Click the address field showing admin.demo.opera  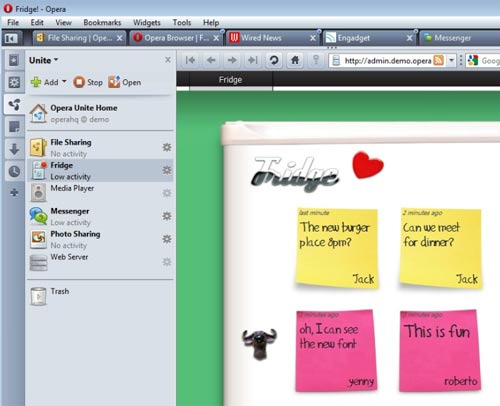pyautogui.click(x=387, y=61)
